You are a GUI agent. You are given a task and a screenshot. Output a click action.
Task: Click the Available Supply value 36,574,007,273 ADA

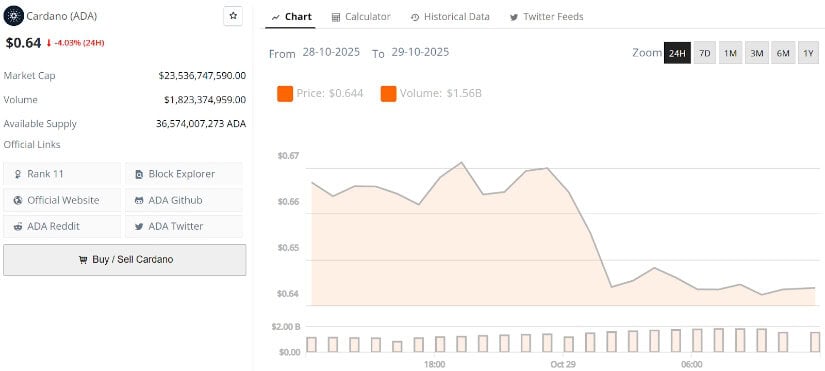(201, 124)
